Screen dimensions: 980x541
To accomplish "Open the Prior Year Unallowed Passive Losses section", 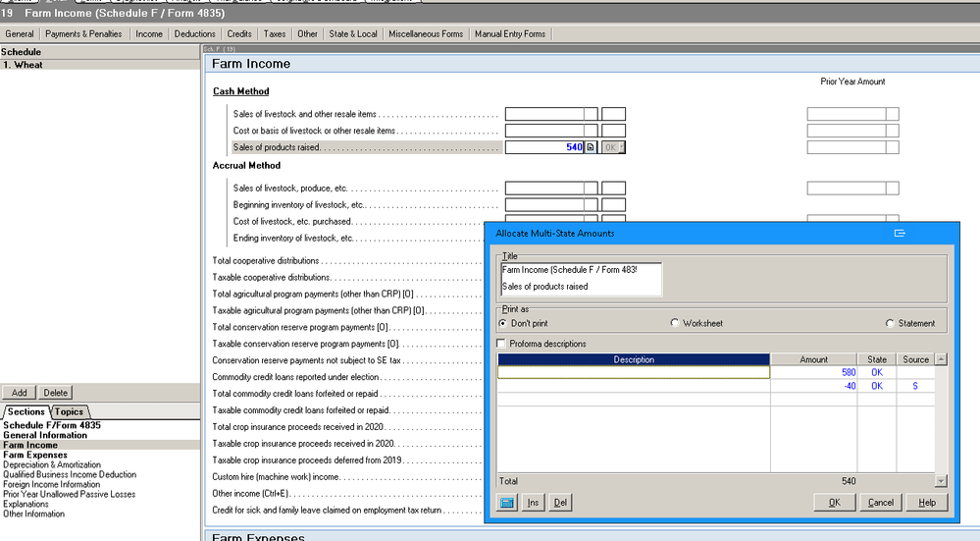I will (69, 494).
